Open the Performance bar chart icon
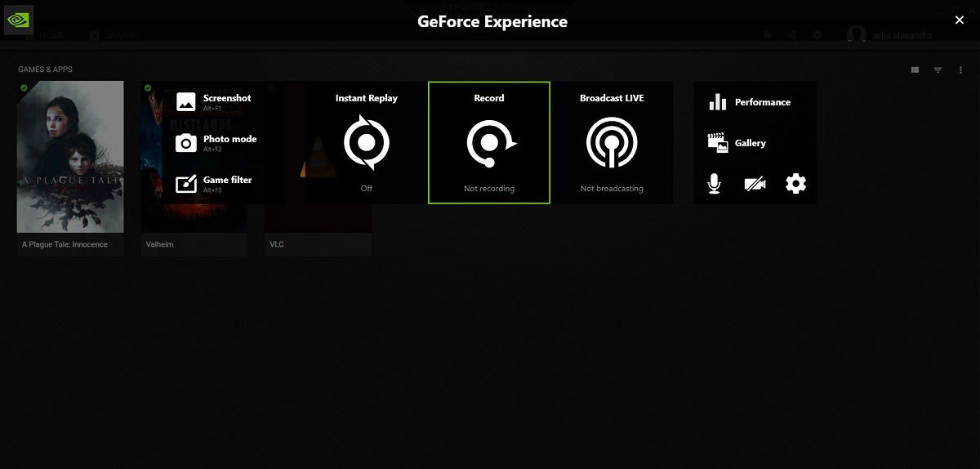The width and height of the screenshot is (980, 469). pyautogui.click(x=717, y=102)
